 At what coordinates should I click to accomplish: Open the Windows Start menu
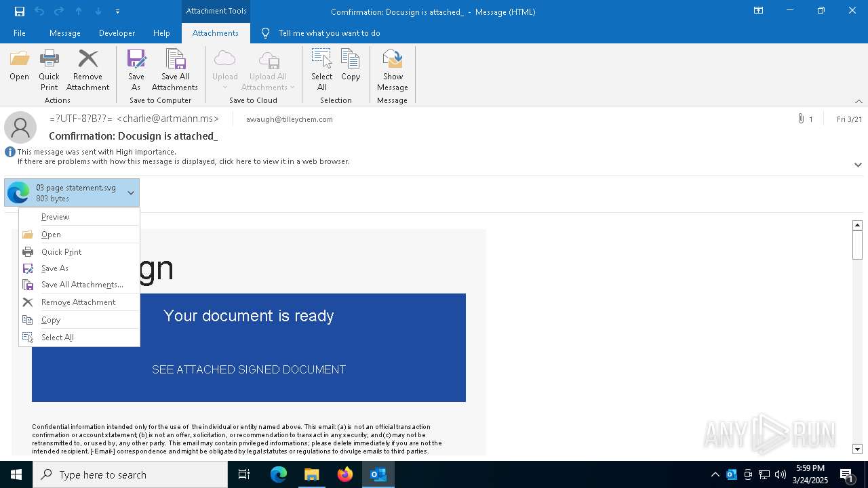tap(16, 474)
